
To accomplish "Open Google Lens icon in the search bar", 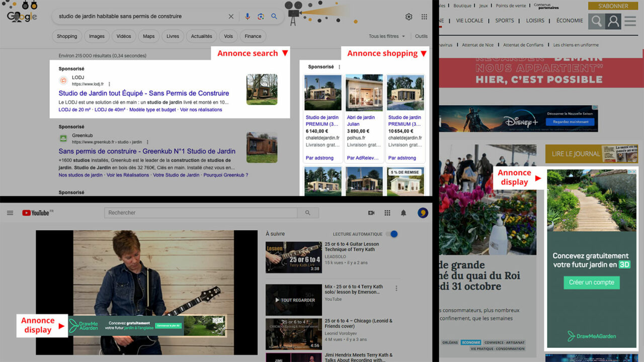I will pyautogui.click(x=261, y=16).
